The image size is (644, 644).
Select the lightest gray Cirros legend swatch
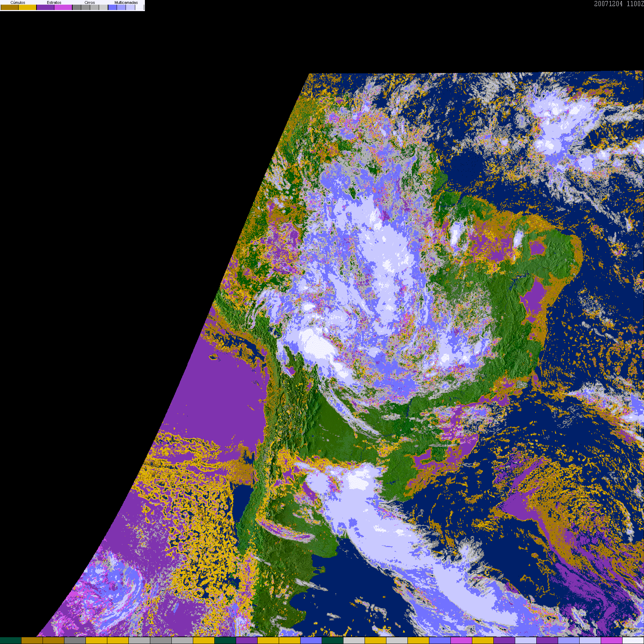tap(103, 7)
